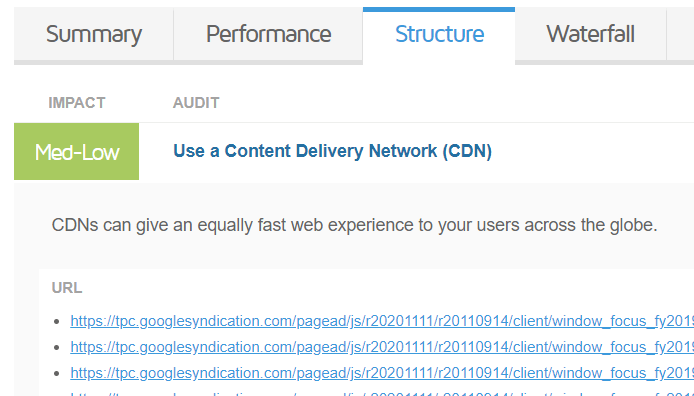This screenshot has height=396, width=694.
Task: Click the URL list heading
Action: (67, 288)
